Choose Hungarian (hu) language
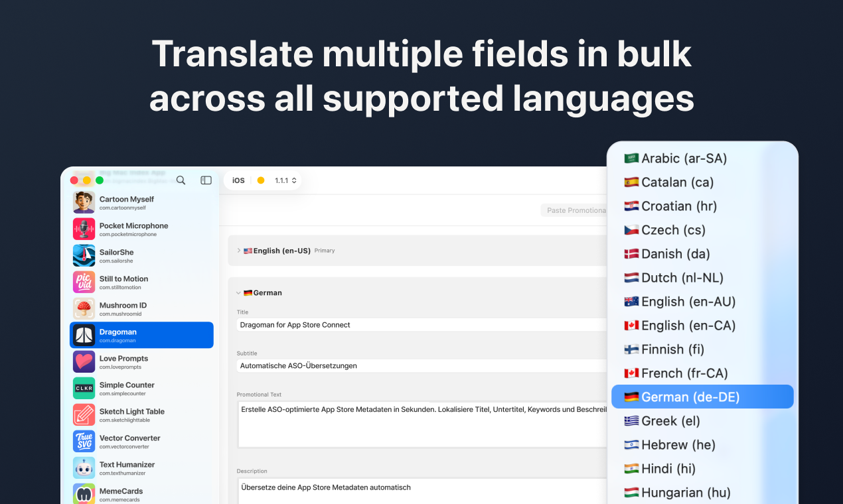 [x=702, y=493]
